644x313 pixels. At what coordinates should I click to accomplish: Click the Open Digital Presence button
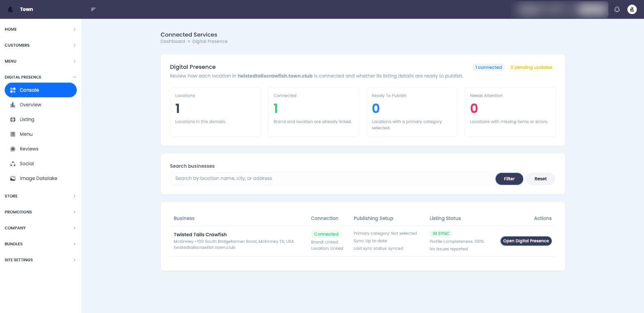pos(526,241)
